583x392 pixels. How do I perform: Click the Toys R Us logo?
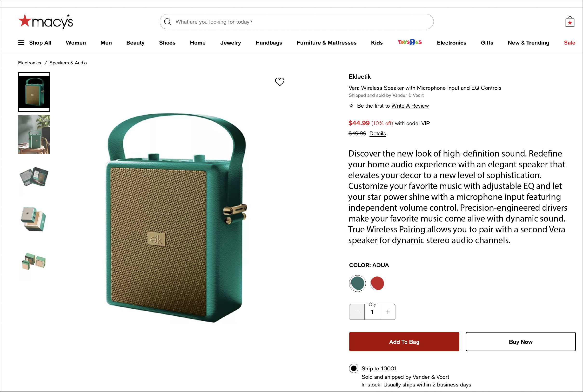tap(410, 42)
